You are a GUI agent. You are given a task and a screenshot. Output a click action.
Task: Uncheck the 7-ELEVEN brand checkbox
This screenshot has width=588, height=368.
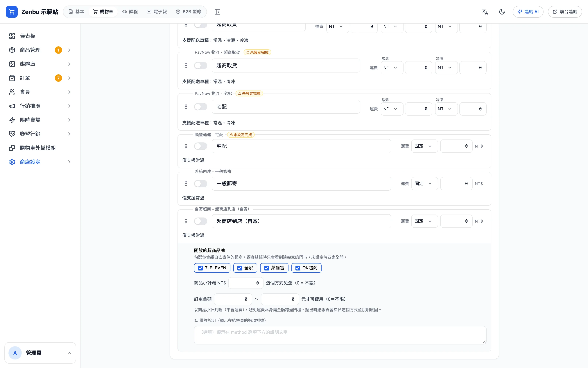click(x=200, y=268)
